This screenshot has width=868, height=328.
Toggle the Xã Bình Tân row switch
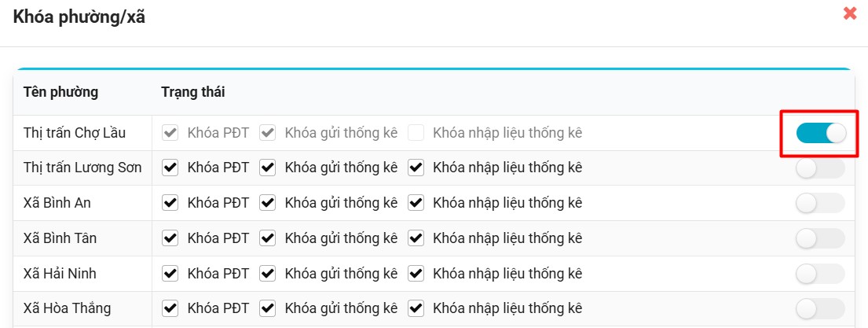tap(820, 238)
